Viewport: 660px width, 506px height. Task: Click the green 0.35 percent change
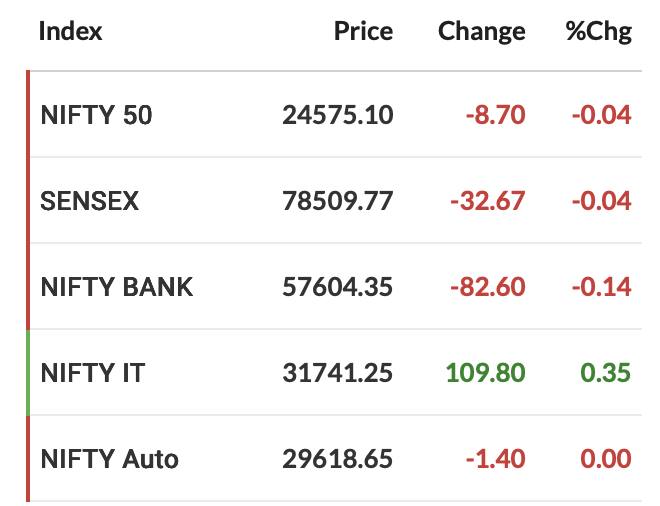pos(606,373)
